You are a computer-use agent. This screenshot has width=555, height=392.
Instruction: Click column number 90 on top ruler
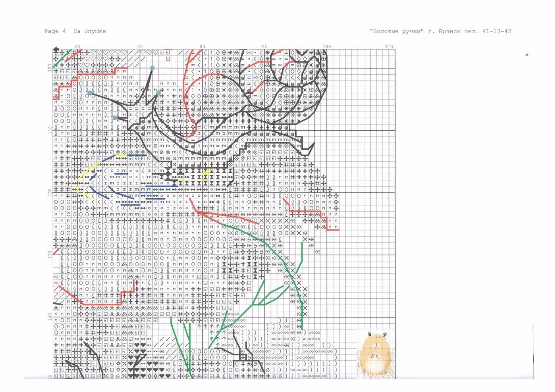265,46
